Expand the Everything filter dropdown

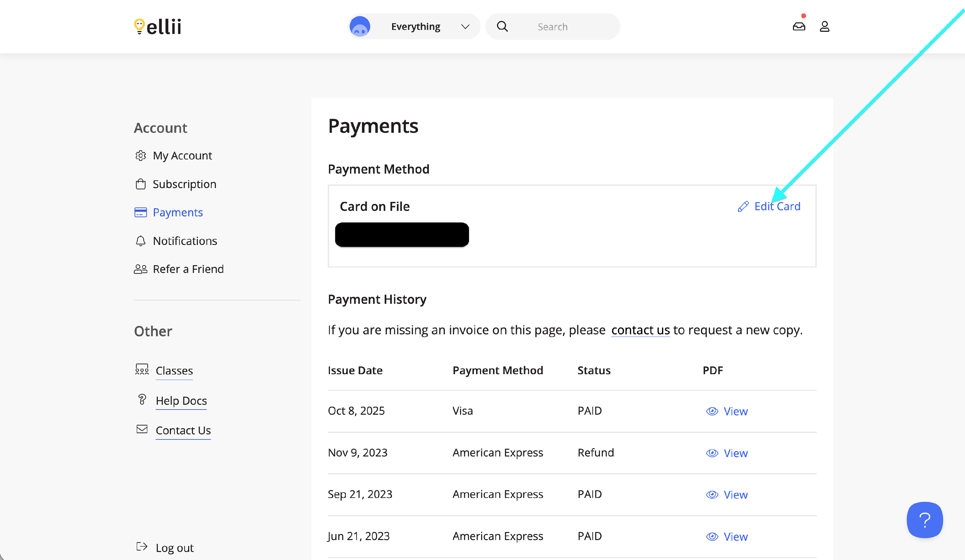pyautogui.click(x=416, y=26)
